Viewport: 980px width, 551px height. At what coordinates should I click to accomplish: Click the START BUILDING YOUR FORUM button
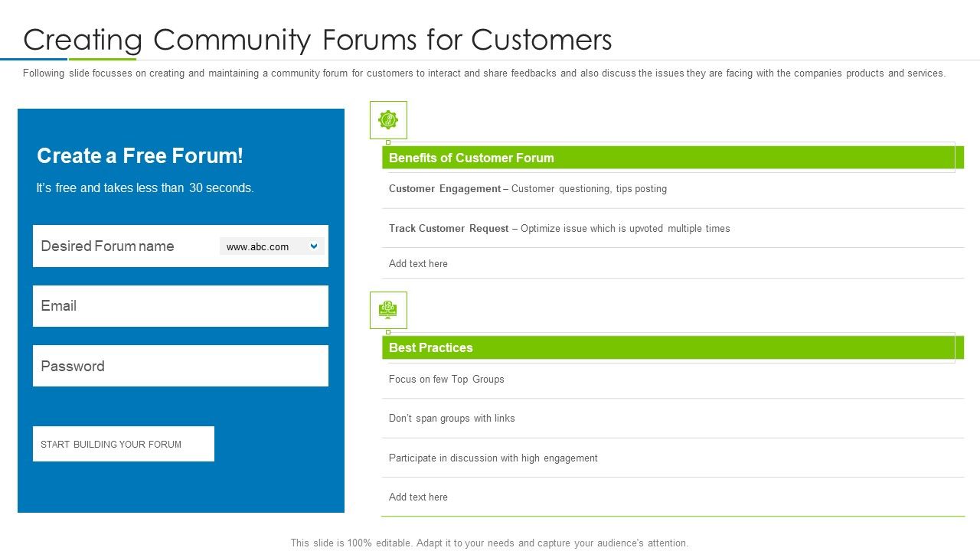pyautogui.click(x=123, y=444)
